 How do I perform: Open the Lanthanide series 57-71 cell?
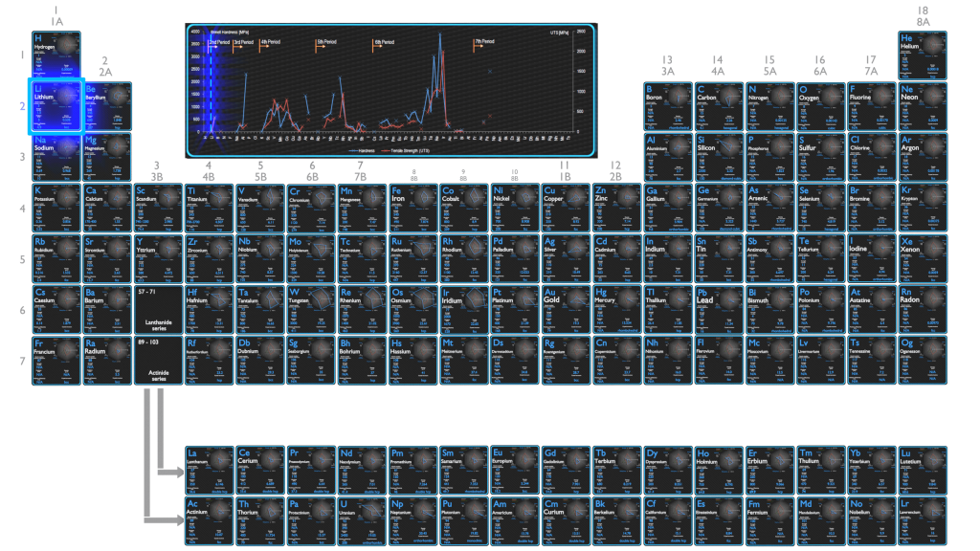(x=158, y=309)
